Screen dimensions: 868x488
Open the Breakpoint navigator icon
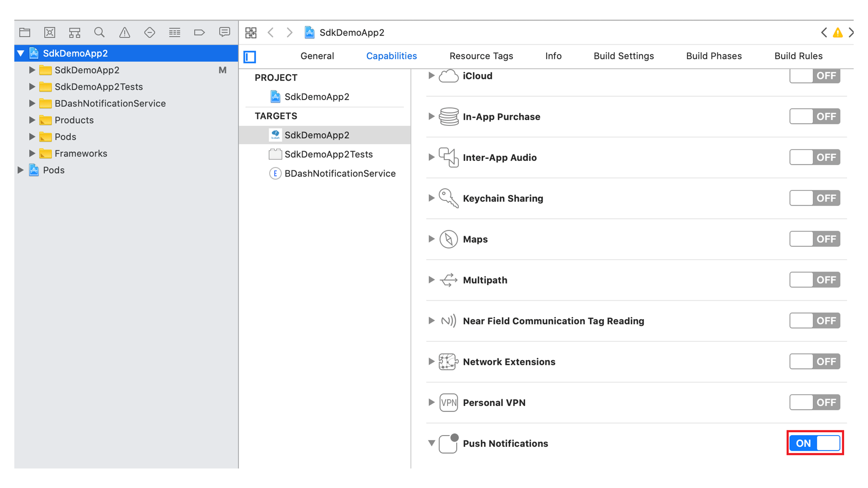[x=199, y=33]
